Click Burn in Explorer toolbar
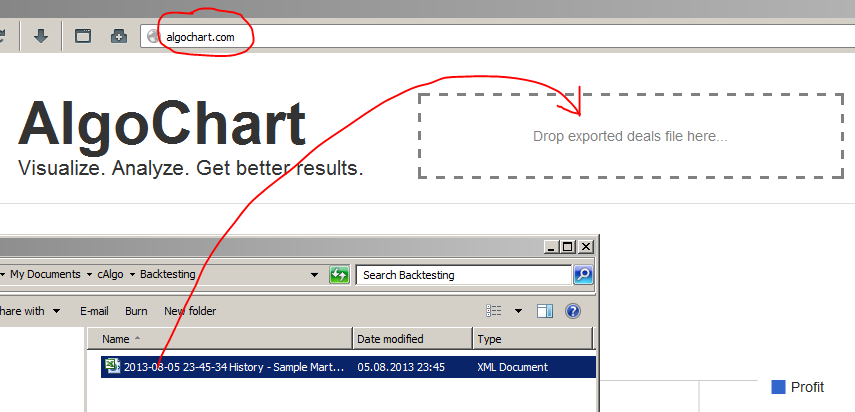This screenshot has height=412, width=855. [x=136, y=311]
